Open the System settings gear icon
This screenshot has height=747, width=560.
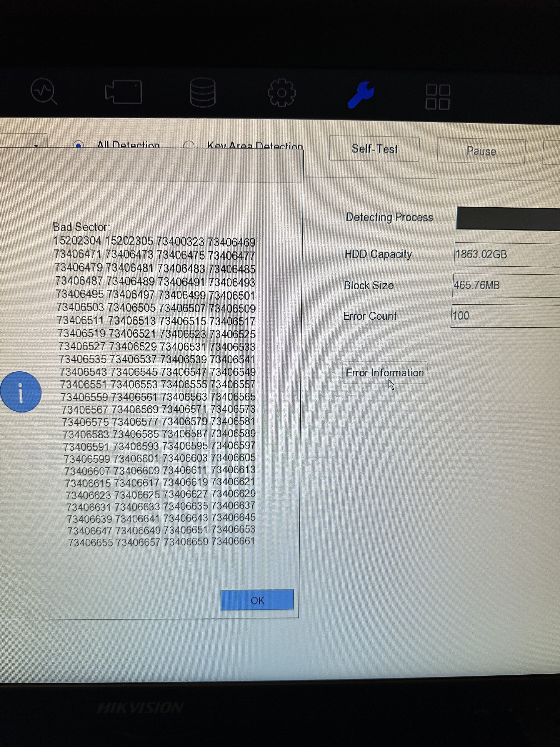click(281, 93)
